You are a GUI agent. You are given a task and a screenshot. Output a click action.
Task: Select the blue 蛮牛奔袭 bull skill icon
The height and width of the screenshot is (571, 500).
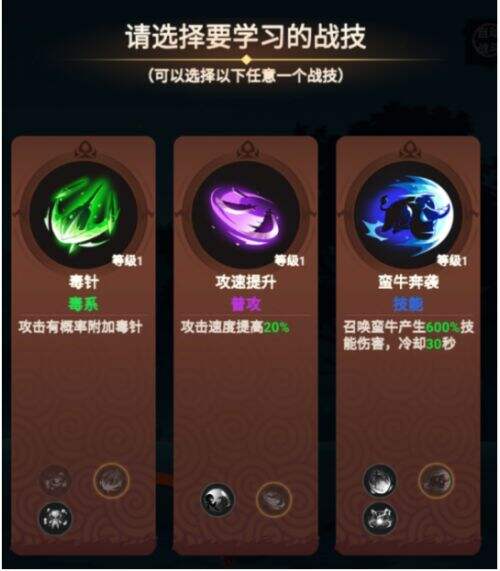point(409,215)
